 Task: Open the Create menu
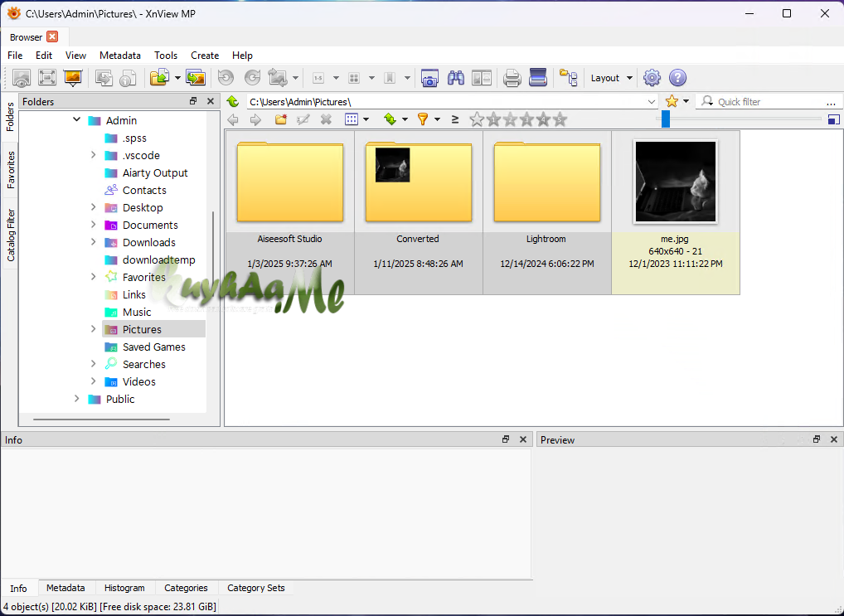click(x=205, y=56)
